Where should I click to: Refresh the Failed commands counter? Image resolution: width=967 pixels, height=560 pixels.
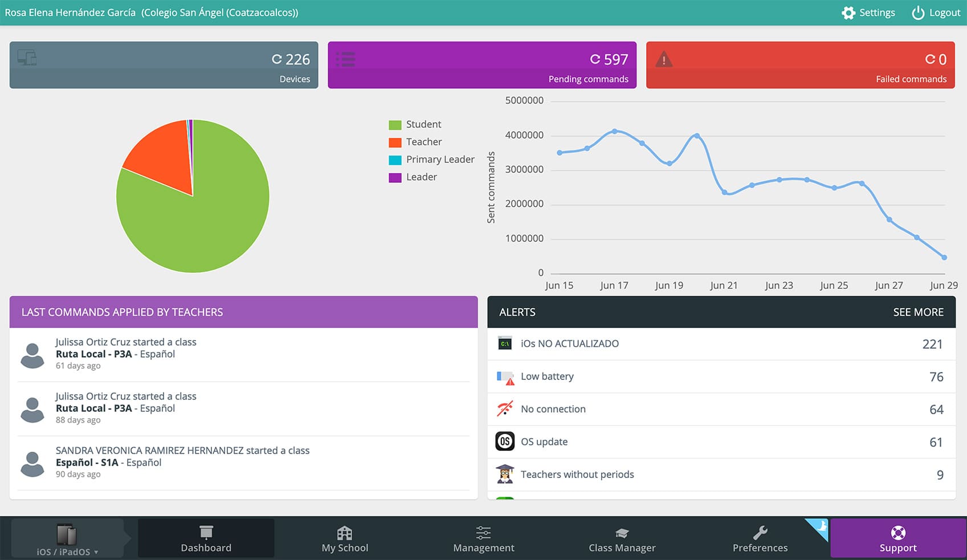click(x=930, y=59)
